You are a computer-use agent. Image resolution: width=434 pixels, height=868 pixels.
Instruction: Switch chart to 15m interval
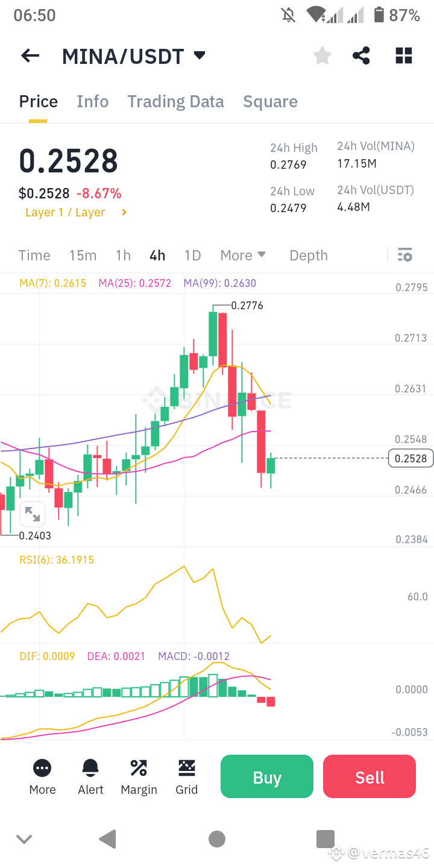coord(83,255)
